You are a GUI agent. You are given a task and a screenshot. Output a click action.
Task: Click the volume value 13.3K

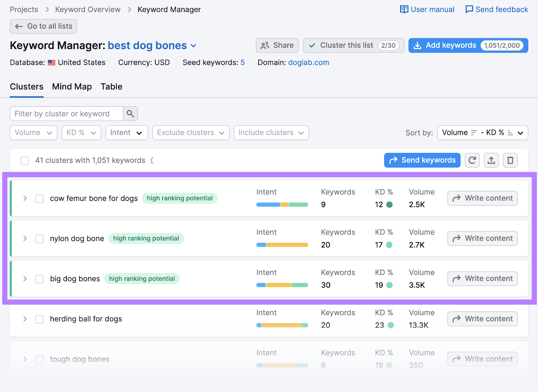point(419,325)
